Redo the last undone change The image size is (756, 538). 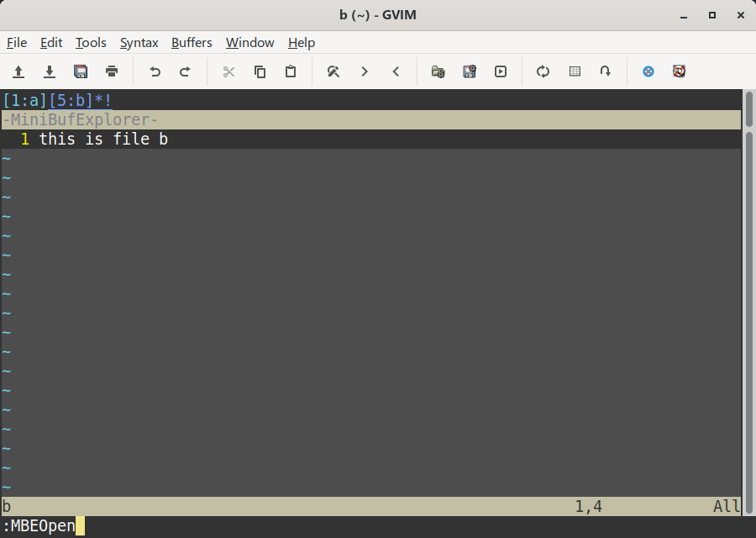(185, 71)
